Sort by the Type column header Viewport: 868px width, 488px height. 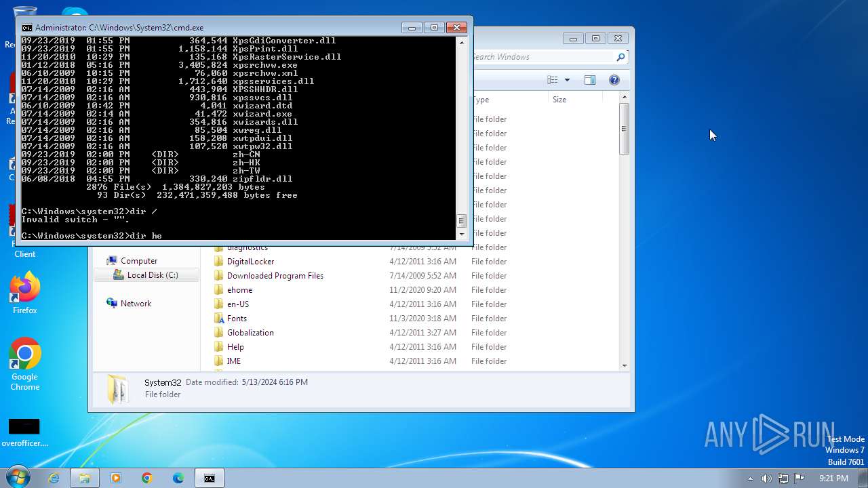[509, 100]
